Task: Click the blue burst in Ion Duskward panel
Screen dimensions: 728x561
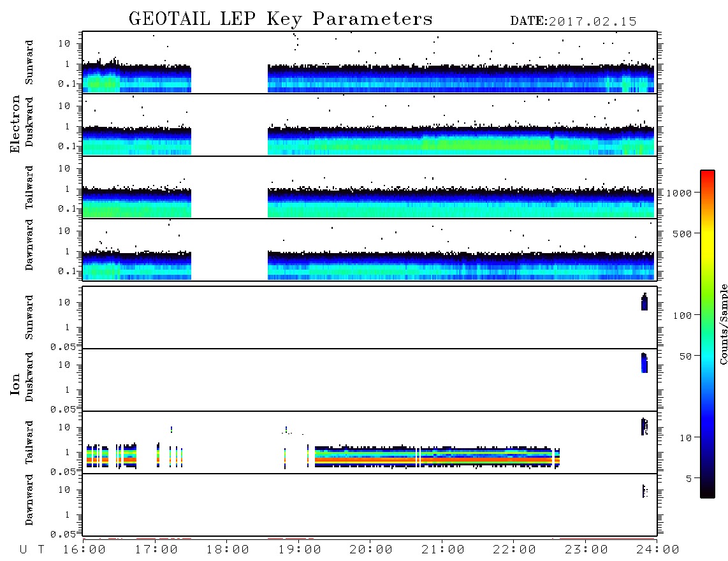Action: tap(644, 363)
